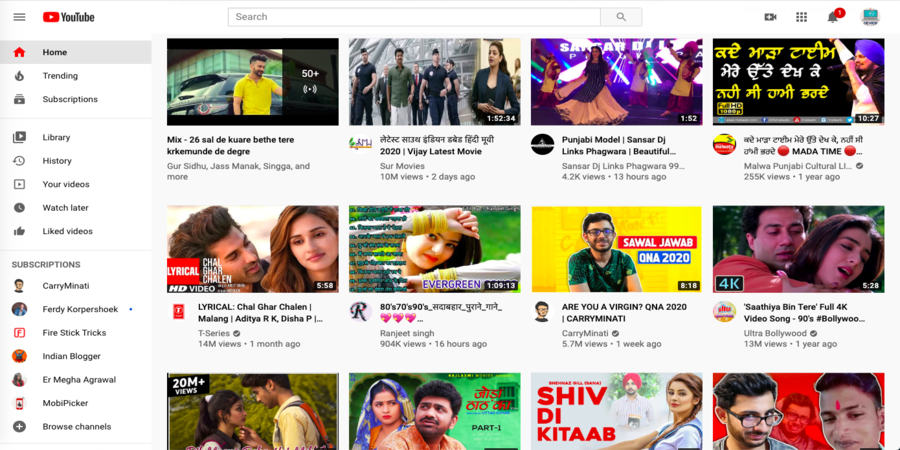Screen dimensions: 900x450
Task: Click MobiPicker channel icon in sidebar
Action: click(20, 404)
